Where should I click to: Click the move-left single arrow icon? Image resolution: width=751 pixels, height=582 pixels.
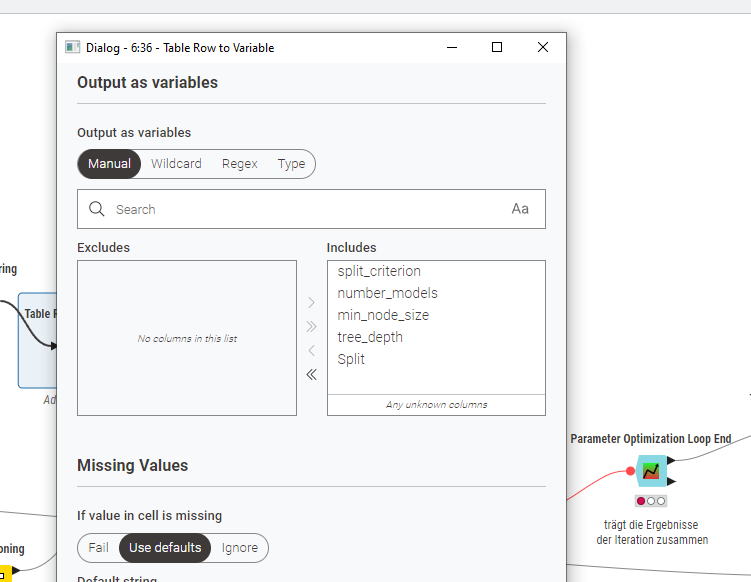point(311,350)
